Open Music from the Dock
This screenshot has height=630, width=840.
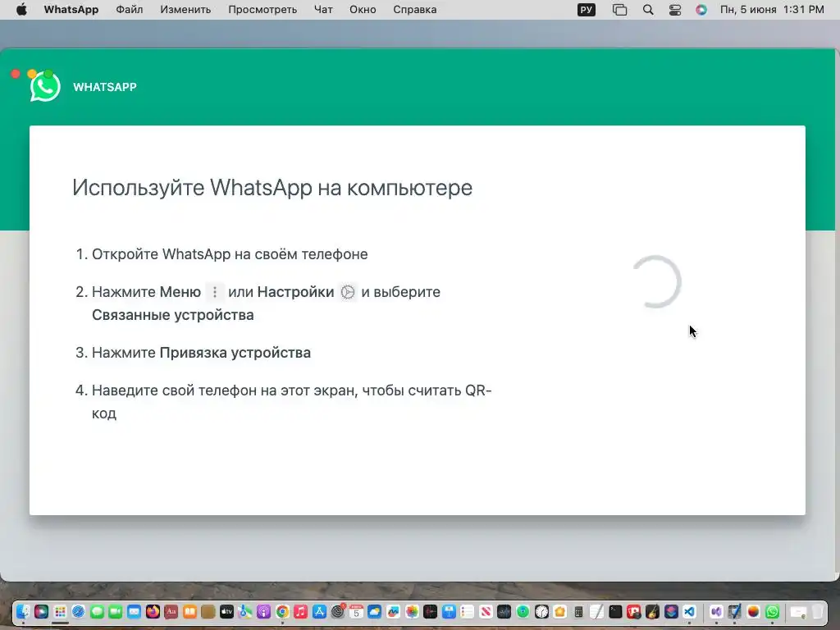[x=300, y=611]
